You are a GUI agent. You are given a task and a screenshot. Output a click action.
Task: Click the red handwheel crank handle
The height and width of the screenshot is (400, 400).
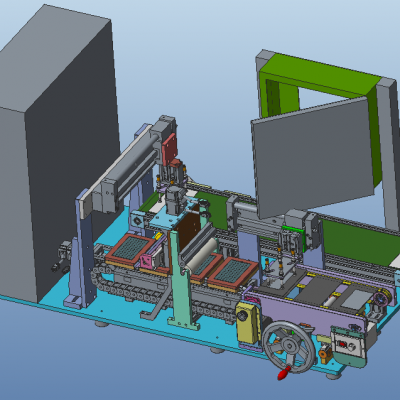pyautogui.click(x=283, y=373)
